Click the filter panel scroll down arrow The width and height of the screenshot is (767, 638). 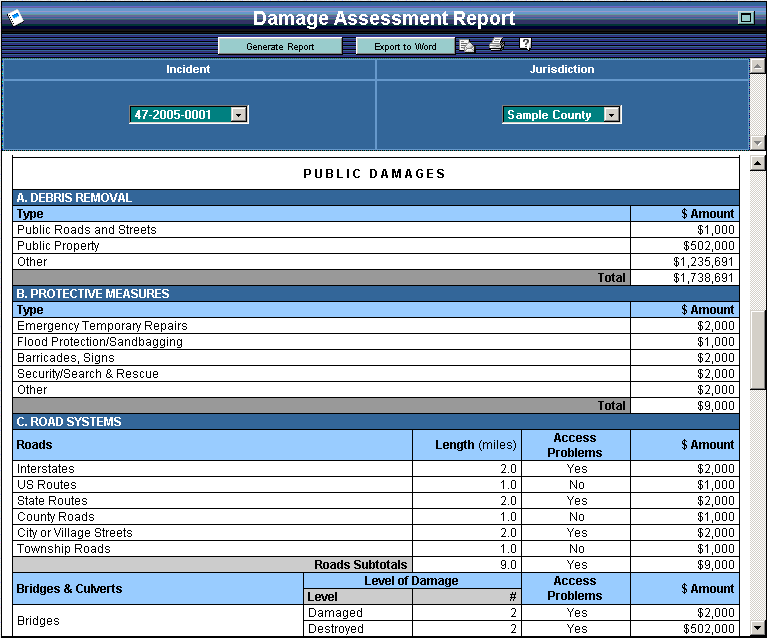tap(757, 142)
